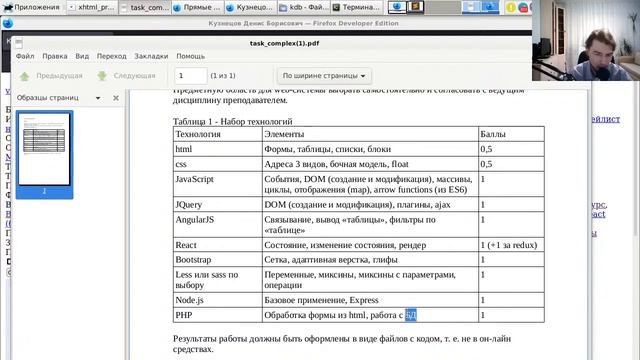Screen dimensions: 640x360
Task: Open the Вид menu
Action: pos(82,56)
